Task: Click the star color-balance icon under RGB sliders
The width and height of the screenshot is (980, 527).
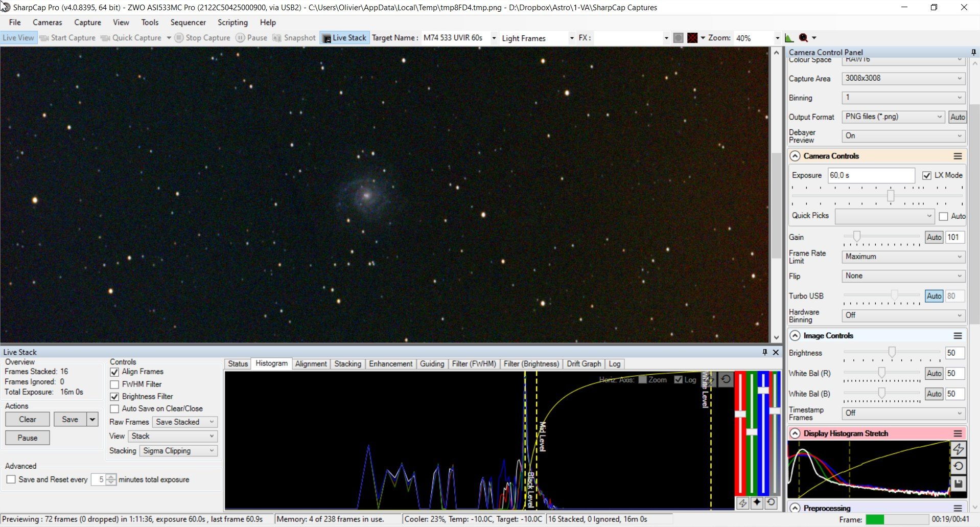Action: 757,502
